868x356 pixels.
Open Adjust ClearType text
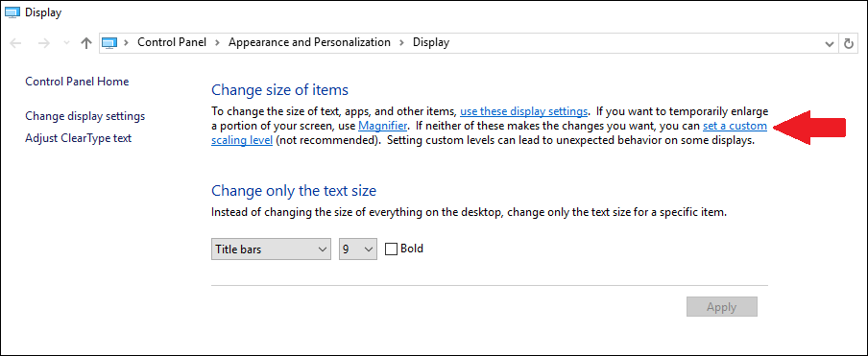(79, 138)
